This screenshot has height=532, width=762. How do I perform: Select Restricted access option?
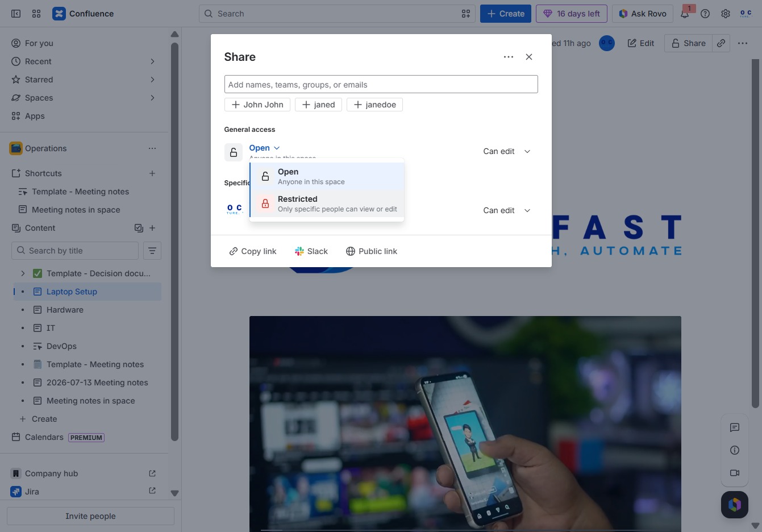pos(327,203)
